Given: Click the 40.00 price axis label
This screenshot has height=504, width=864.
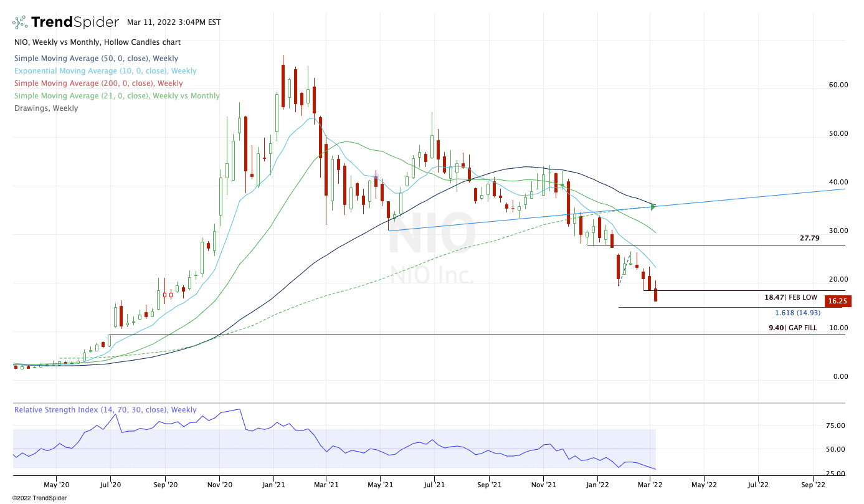Looking at the screenshot, I should pos(839,183).
